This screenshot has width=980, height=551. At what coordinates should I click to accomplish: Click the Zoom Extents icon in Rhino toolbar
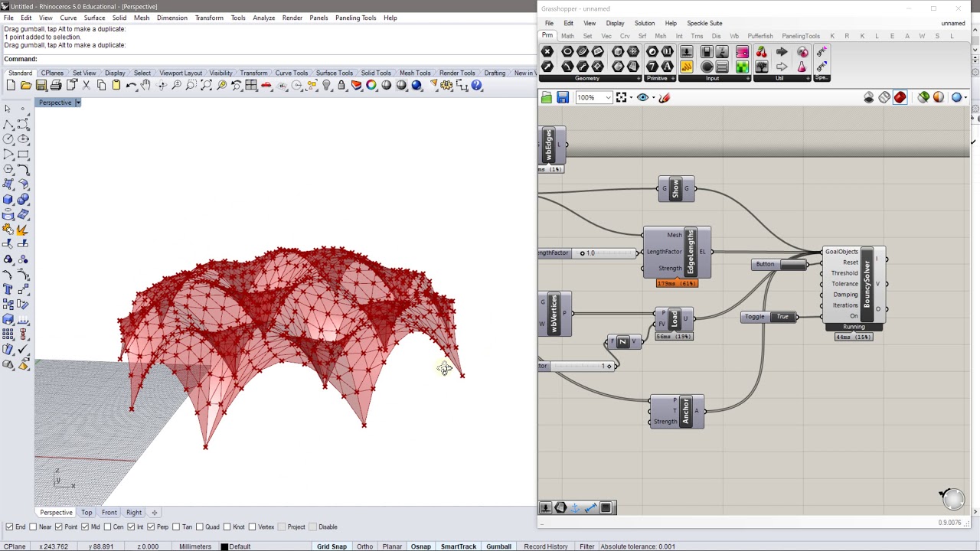click(x=206, y=86)
